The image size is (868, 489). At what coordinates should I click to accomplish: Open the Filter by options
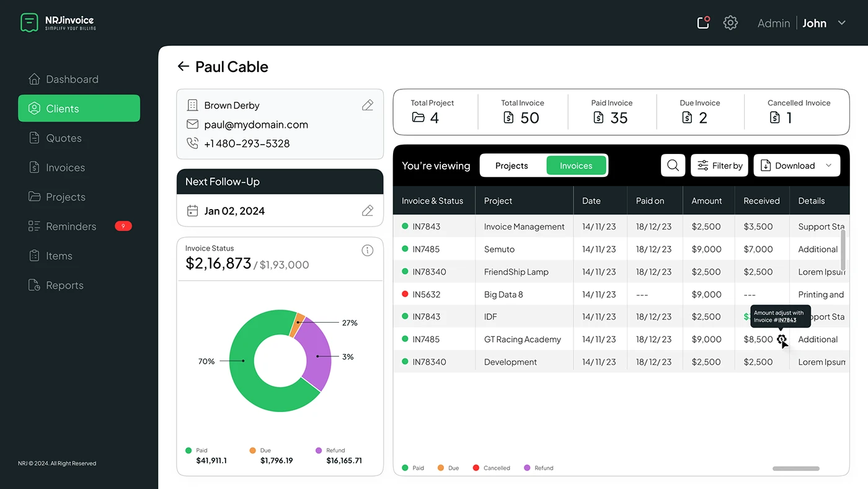[720, 166]
